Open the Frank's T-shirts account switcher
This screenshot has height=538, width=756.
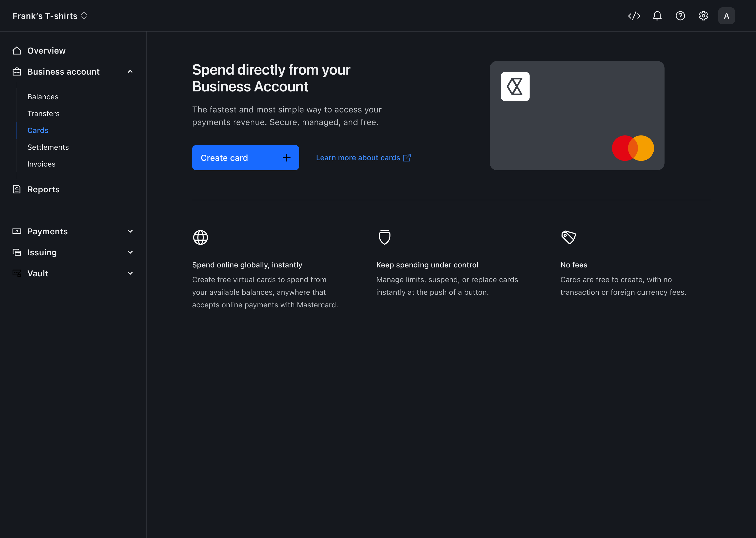(x=50, y=16)
